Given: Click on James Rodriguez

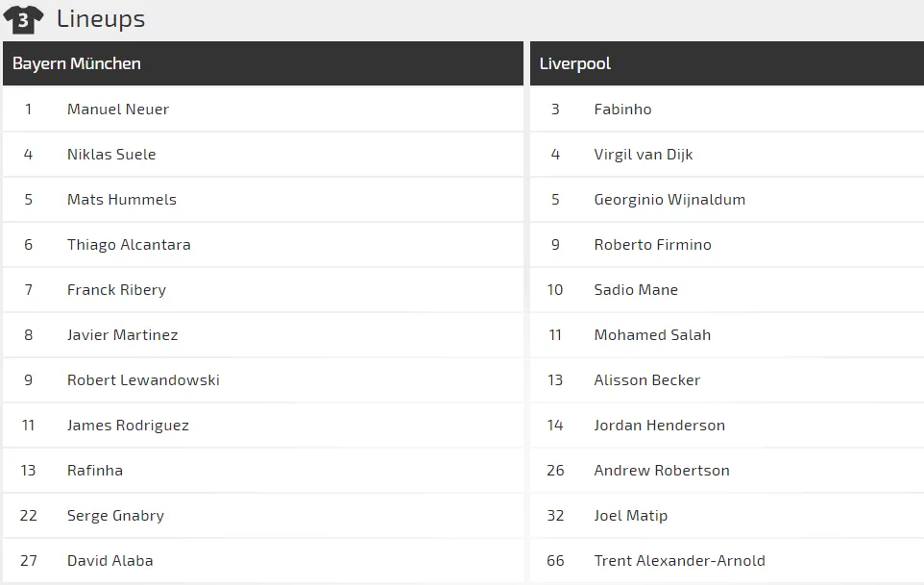Looking at the screenshot, I should coord(128,426).
